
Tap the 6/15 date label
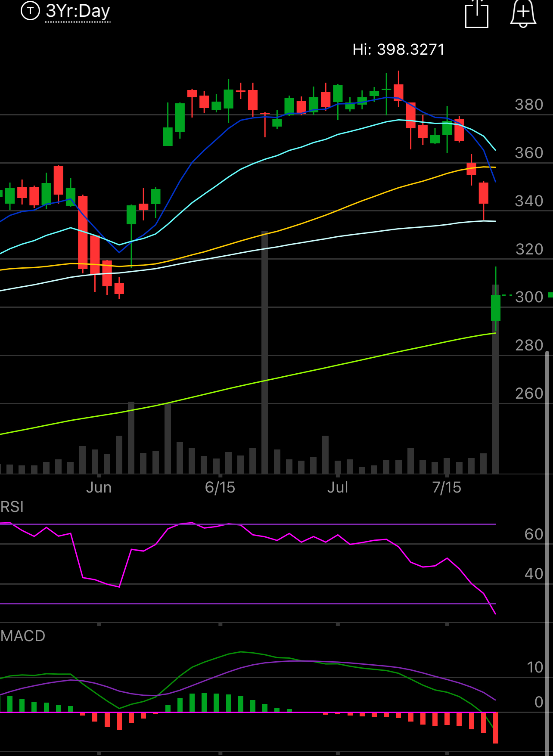(x=220, y=487)
